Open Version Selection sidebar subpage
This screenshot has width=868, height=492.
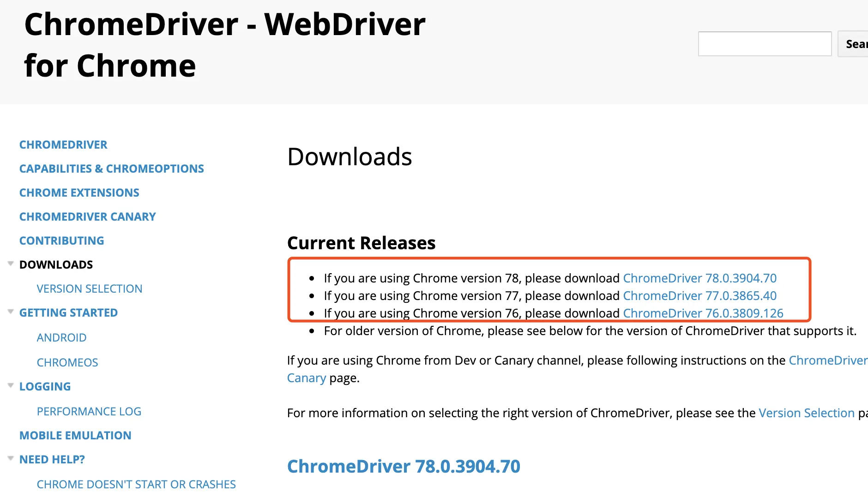tap(90, 288)
